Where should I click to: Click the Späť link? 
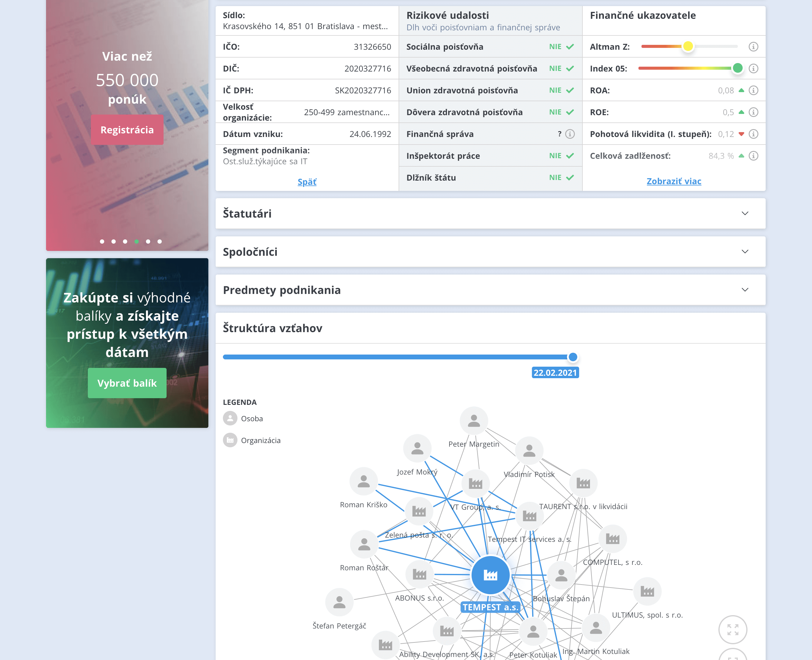tap(307, 182)
